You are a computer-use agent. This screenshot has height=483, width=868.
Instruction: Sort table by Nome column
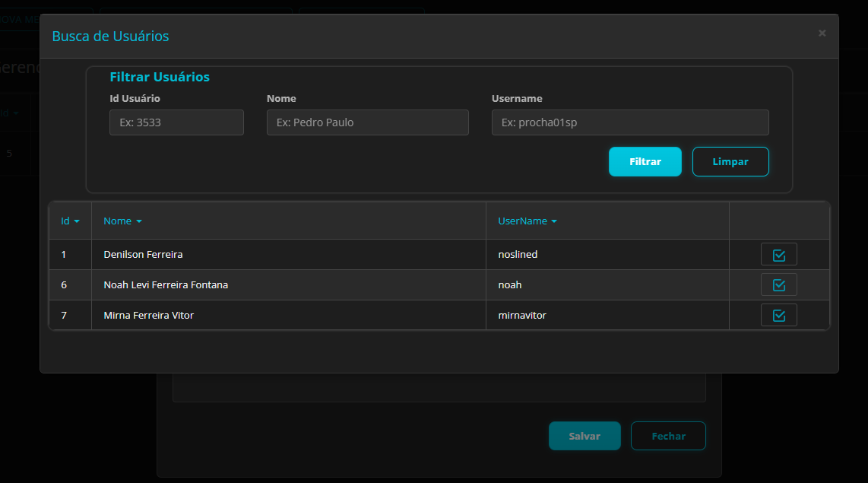click(x=122, y=221)
